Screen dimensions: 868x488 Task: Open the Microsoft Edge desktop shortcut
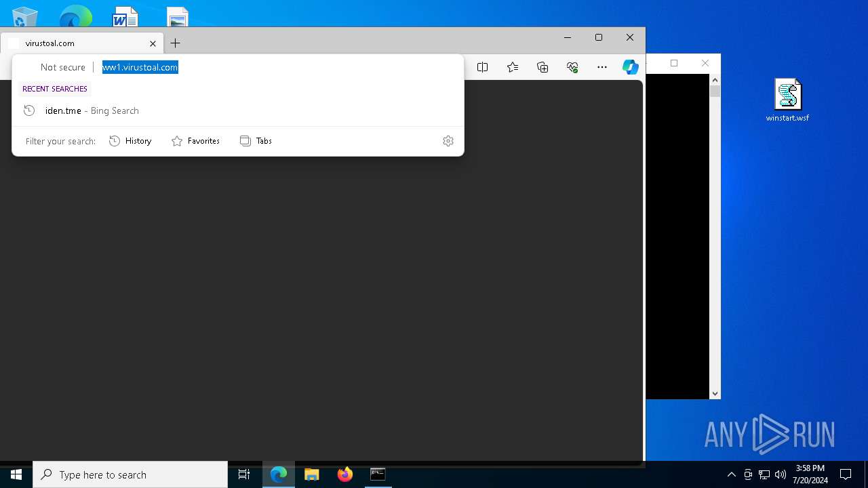pyautogui.click(x=75, y=15)
